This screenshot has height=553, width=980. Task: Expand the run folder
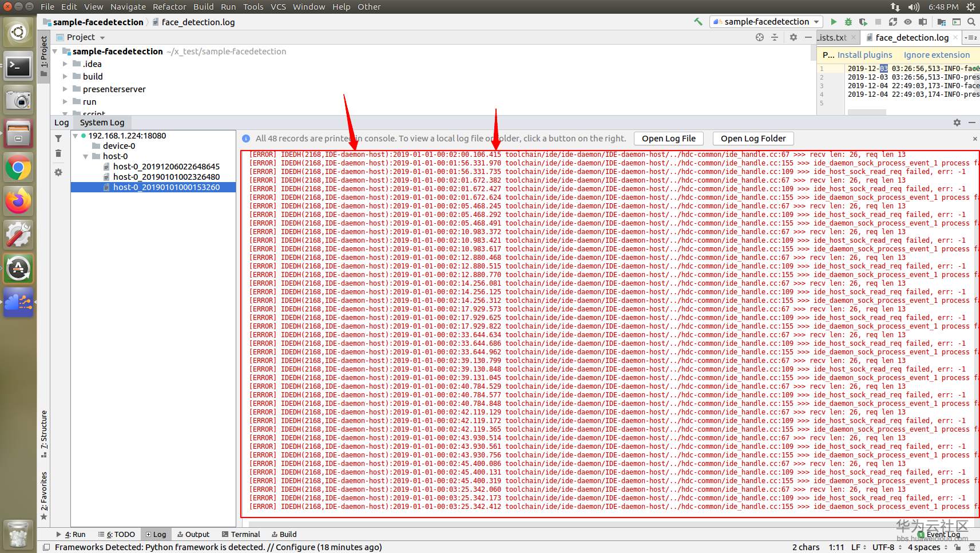point(65,102)
